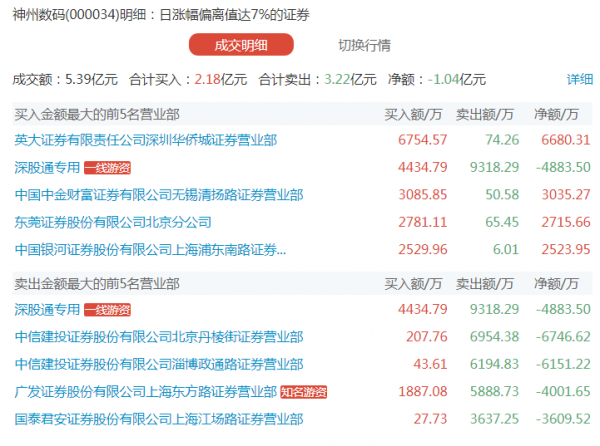
Task: Click buy amount 1887.08
Action: click(422, 392)
